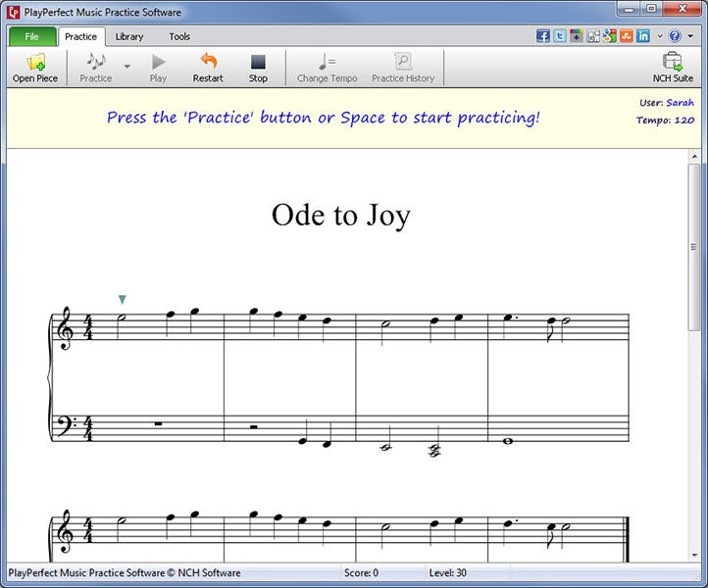The height and width of the screenshot is (588, 708).
Task: Click the scroll down arrow of the score
Action: [694, 555]
